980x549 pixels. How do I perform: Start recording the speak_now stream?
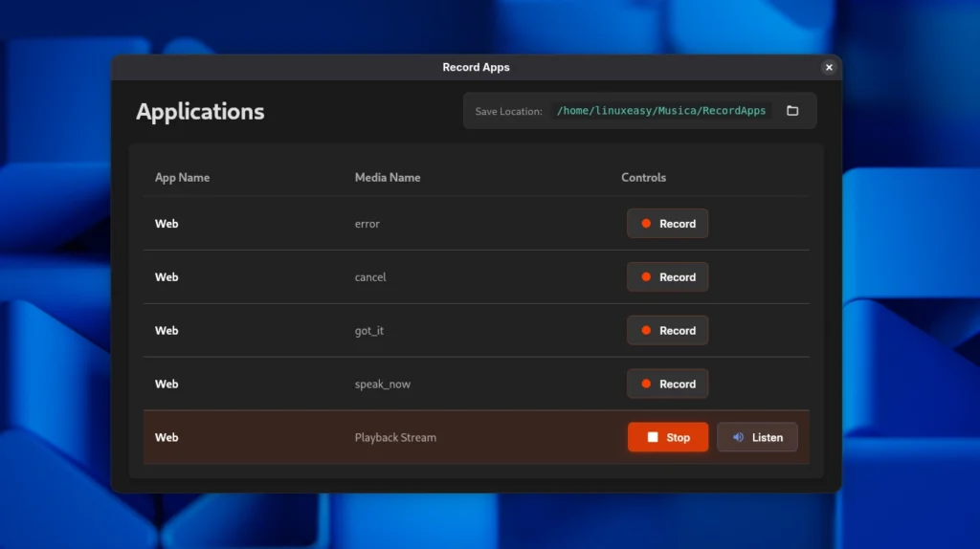point(667,384)
